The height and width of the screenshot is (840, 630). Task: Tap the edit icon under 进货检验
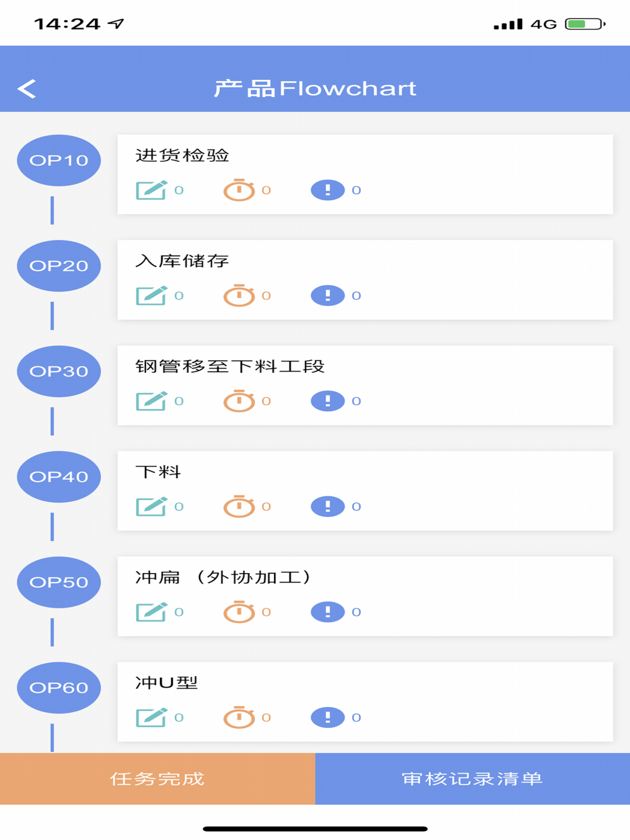point(151,190)
